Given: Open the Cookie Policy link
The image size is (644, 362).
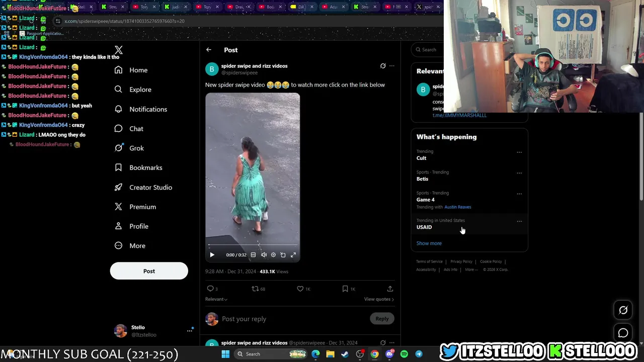Looking at the screenshot, I should pos(491,261).
